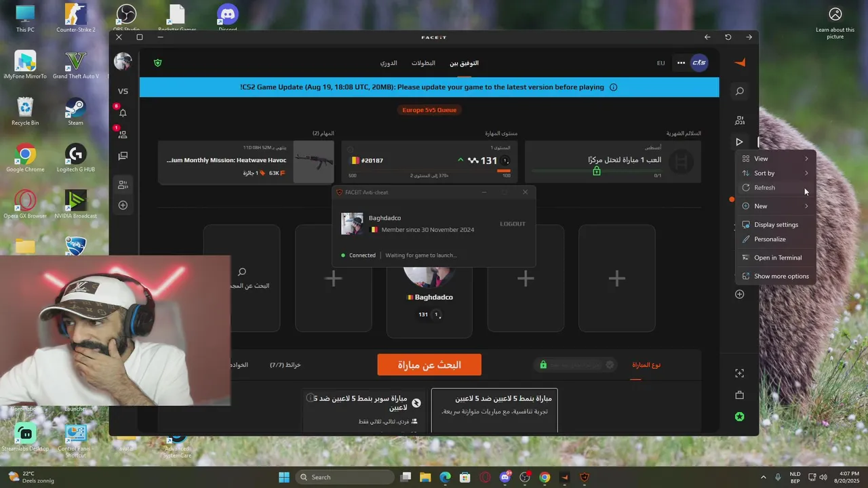Open the chat messages icon in left sidebar
868x488 pixels.
point(123,156)
